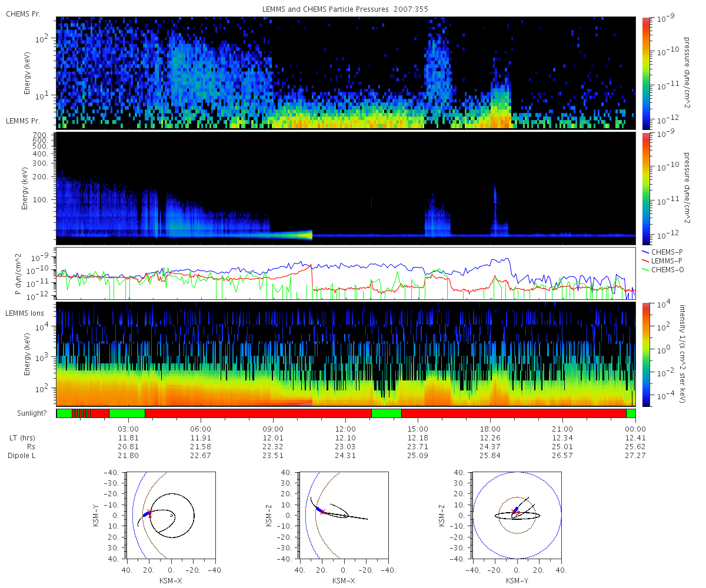Click the LEMMS pressure color bar

pos(646,189)
